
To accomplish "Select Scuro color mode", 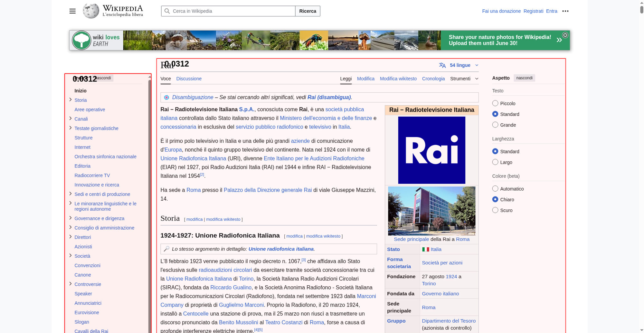I will pos(495,210).
